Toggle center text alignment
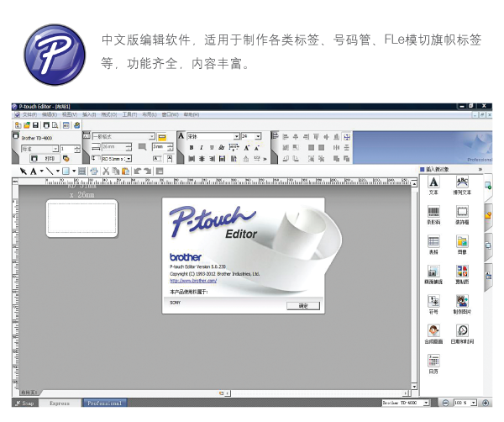The image size is (504, 422). pyautogui.click(x=202, y=159)
